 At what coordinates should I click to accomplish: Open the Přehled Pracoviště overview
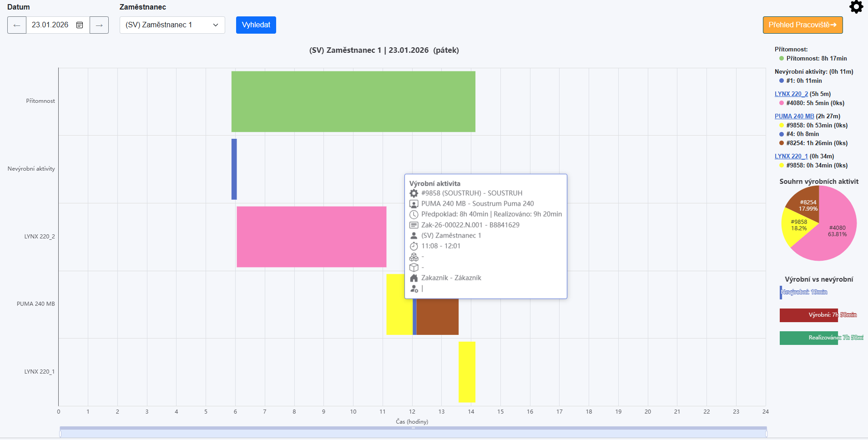[802, 25]
